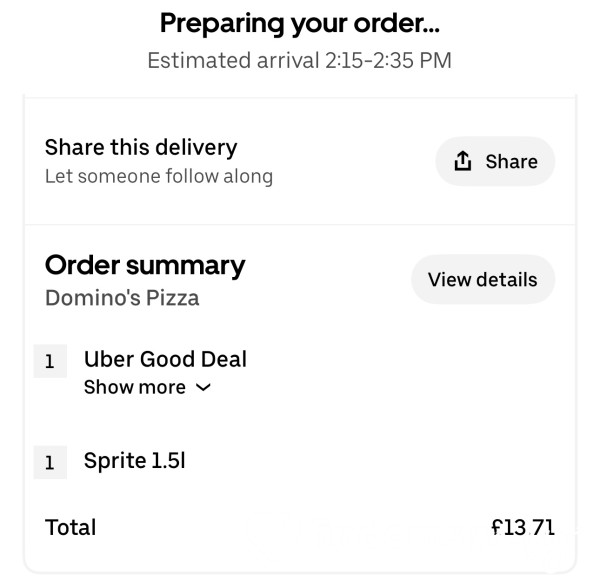Click the Preparing your order title
600x587 pixels.
point(300,23)
